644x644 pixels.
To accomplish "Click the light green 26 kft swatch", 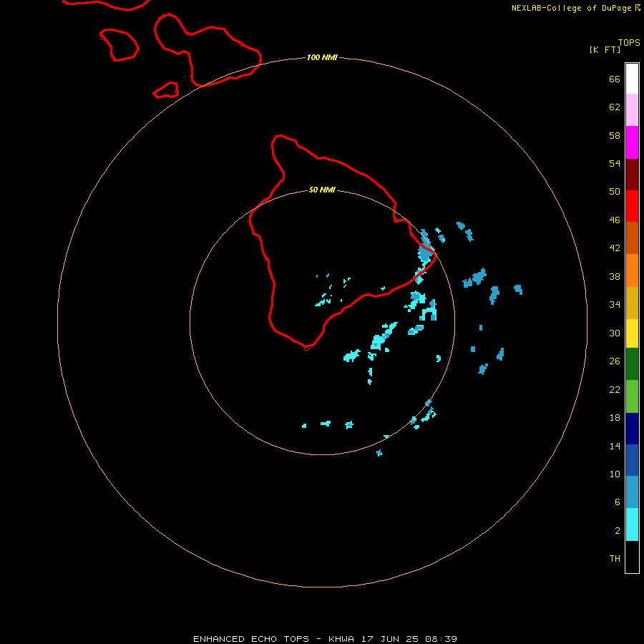I will coord(632,396).
